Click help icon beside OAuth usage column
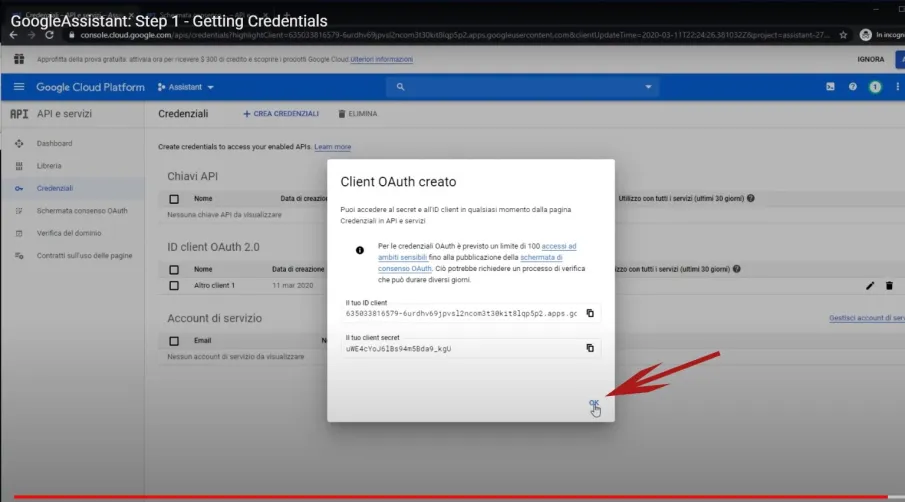905x502 pixels. pos(736,269)
